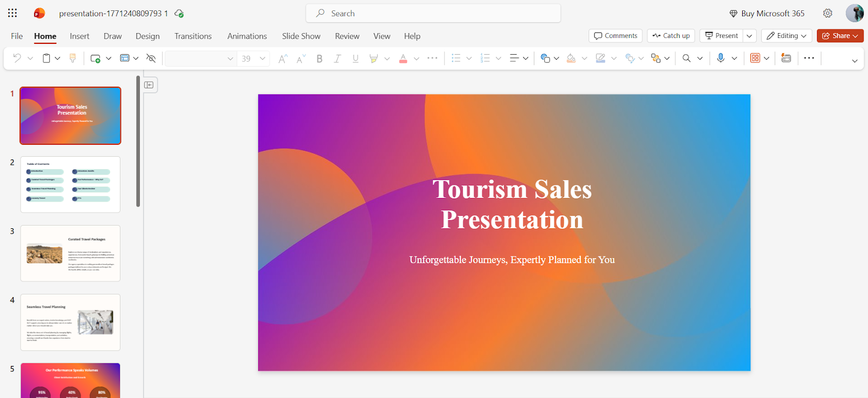Switch to the Transitions tab

tap(193, 36)
